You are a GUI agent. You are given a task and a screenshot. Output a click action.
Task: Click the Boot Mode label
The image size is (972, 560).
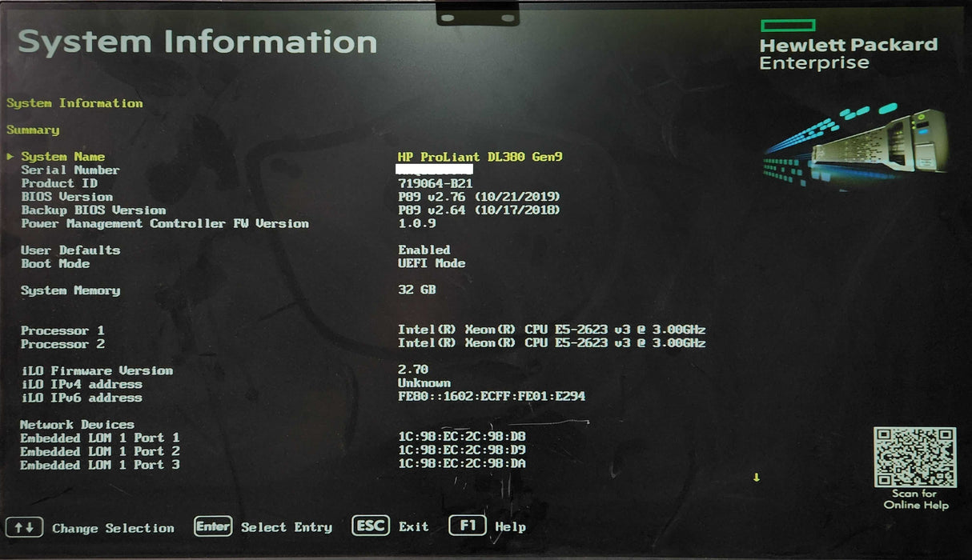point(54,264)
